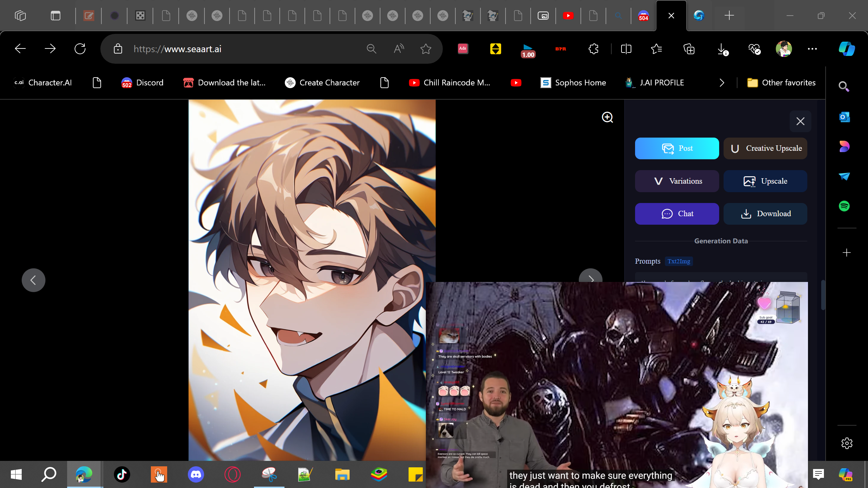Open the Windows Start menu

16,474
